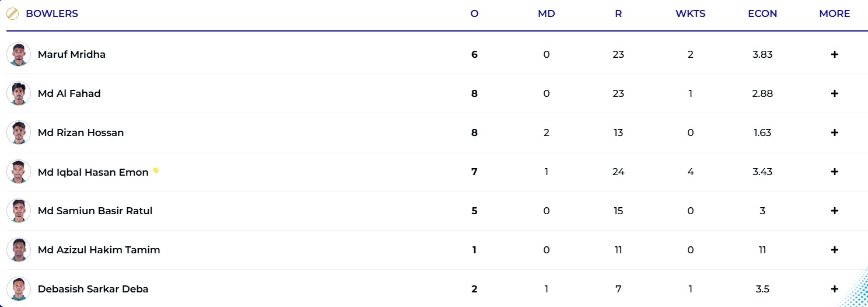
Task: Click Md Al Fahad's player avatar
Action: [19, 93]
